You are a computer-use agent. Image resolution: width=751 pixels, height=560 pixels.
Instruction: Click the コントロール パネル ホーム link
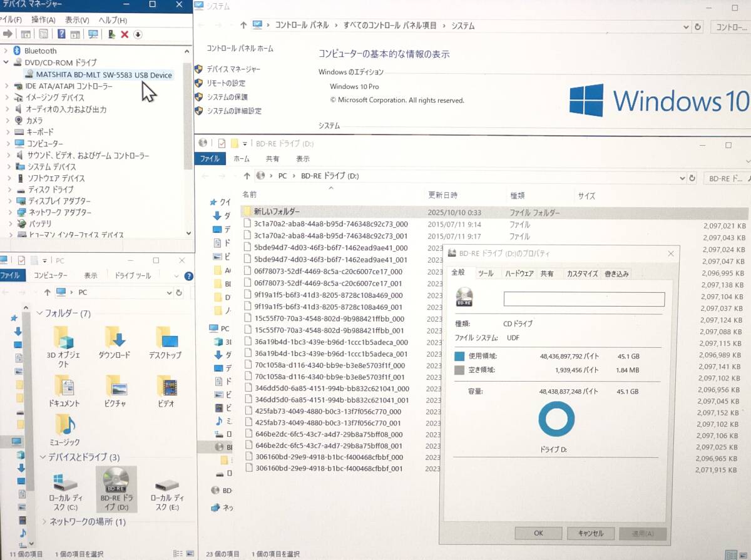240,48
